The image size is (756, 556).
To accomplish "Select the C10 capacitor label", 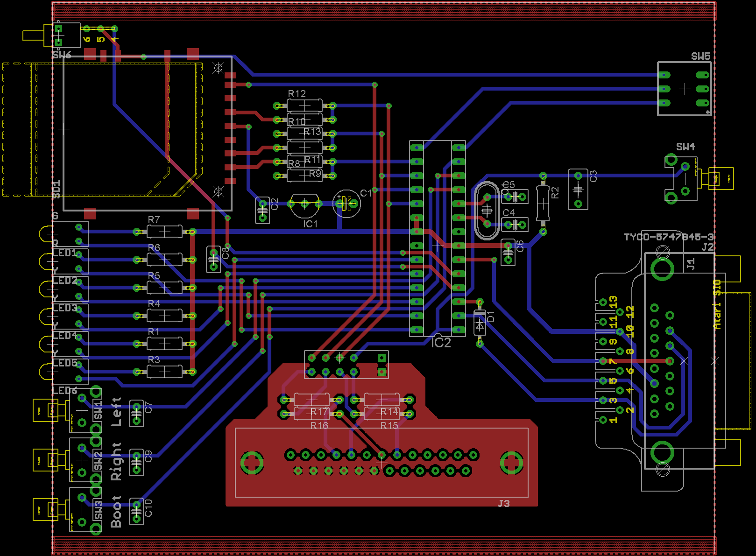I will (x=148, y=508).
